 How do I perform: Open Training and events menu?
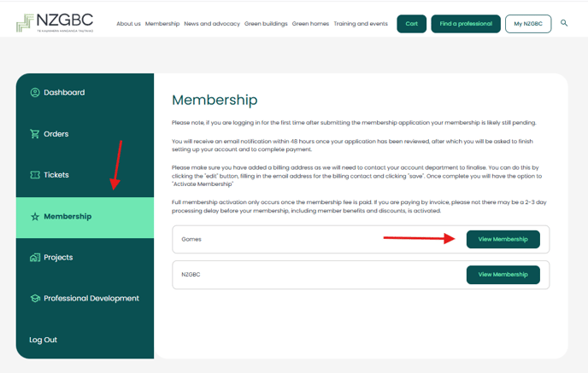coord(361,24)
